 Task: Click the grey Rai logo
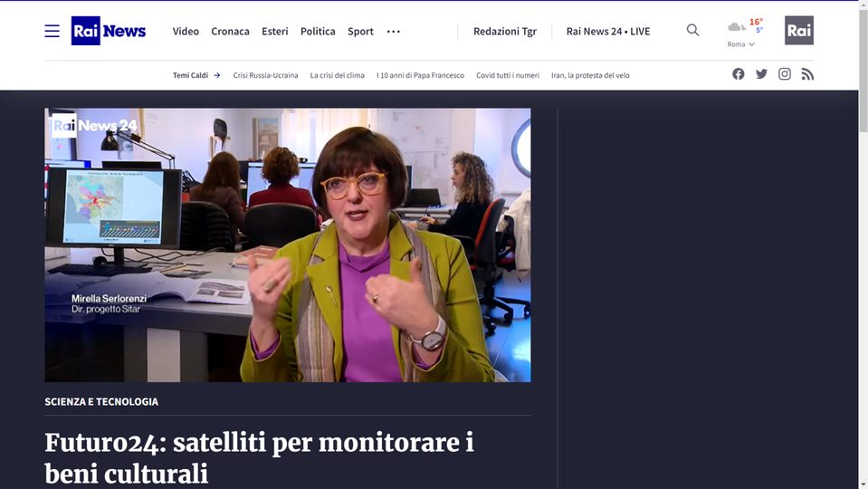point(799,31)
